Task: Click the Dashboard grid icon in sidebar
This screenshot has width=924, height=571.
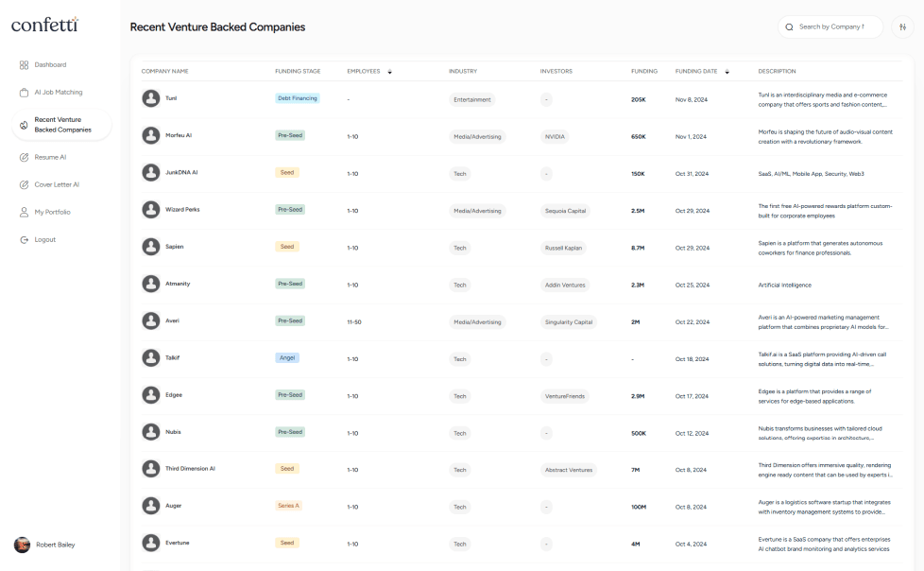Action: tap(24, 65)
